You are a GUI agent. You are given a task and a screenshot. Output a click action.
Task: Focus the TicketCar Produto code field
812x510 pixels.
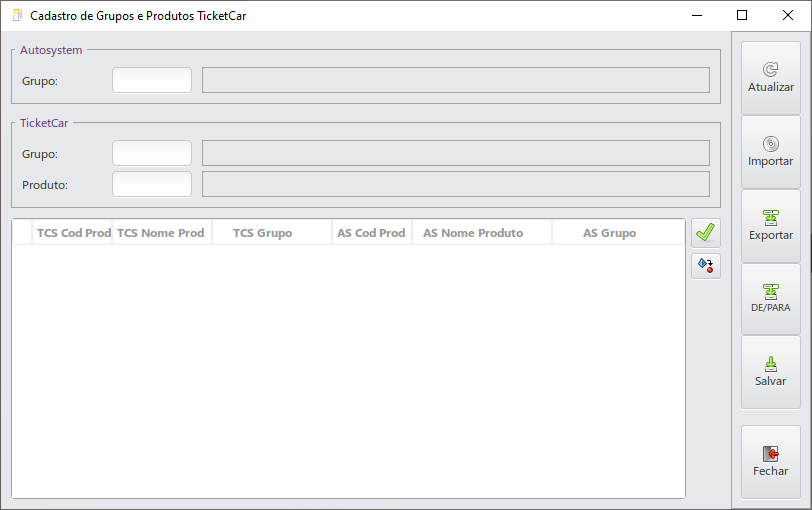[x=152, y=184]
